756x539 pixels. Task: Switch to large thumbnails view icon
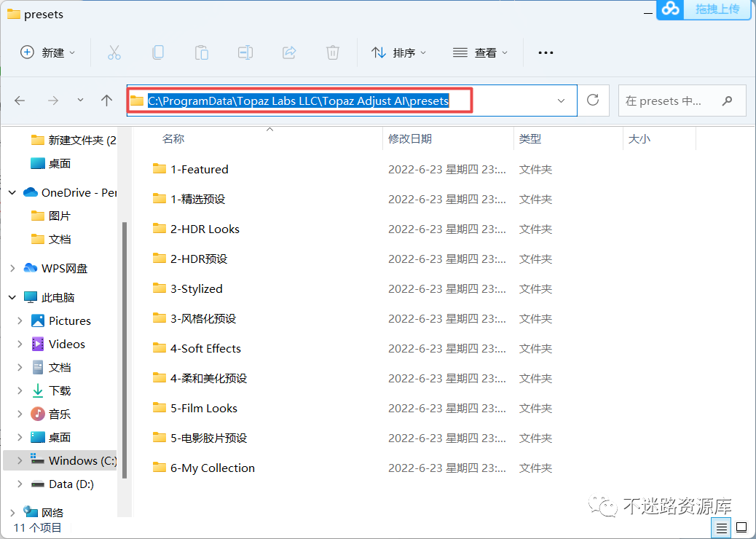(741, 528)
